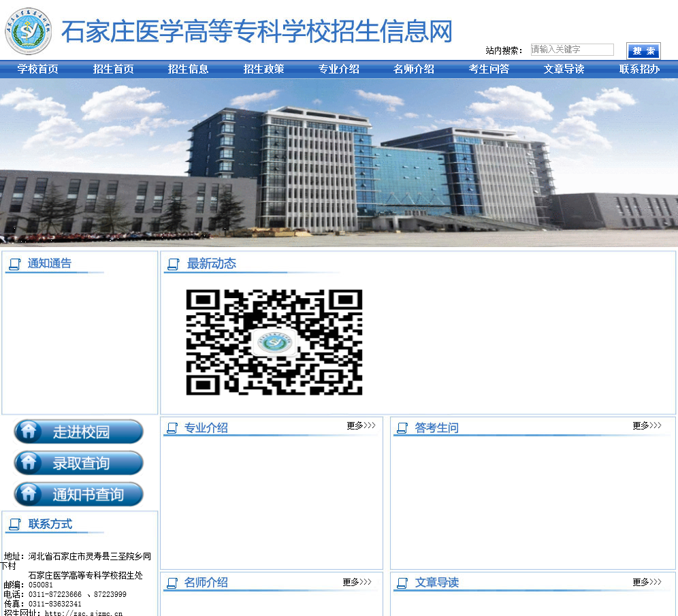Click the 通知书查询 button
The width and height of the screenshot is (678, 616).
pyautogui.click(x=79, y=494)
